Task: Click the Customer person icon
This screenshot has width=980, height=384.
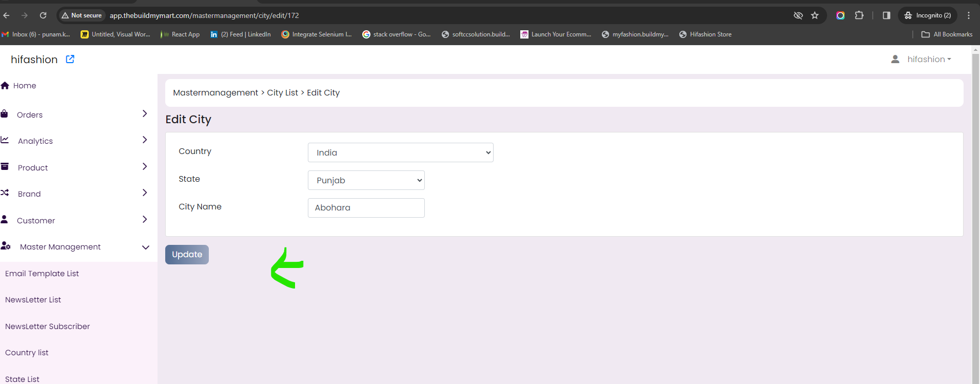Action: 4,219
